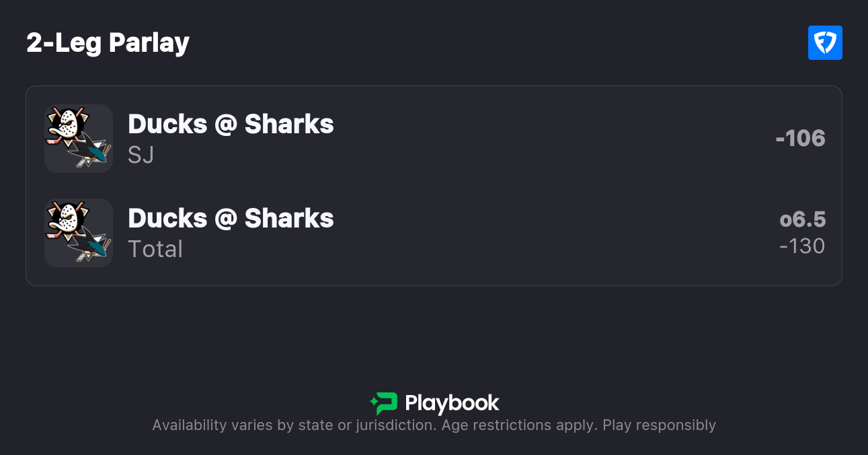Click the Sharks logo in the SJ leg

pos(90,152)
